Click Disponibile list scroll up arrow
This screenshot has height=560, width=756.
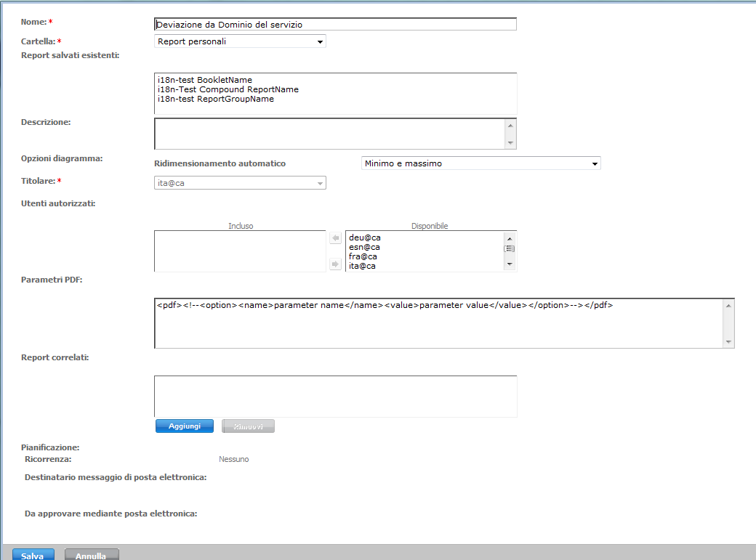[510, 238]
